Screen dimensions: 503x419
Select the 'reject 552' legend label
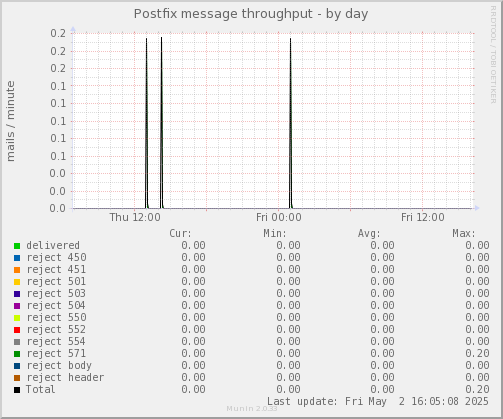pos(56,329)
